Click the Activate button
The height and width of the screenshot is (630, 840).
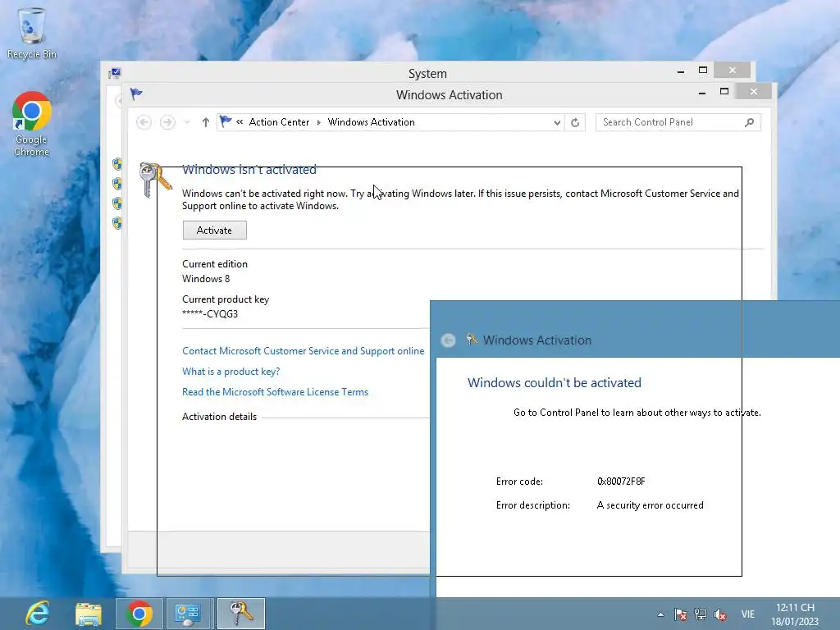pos(214,231)
